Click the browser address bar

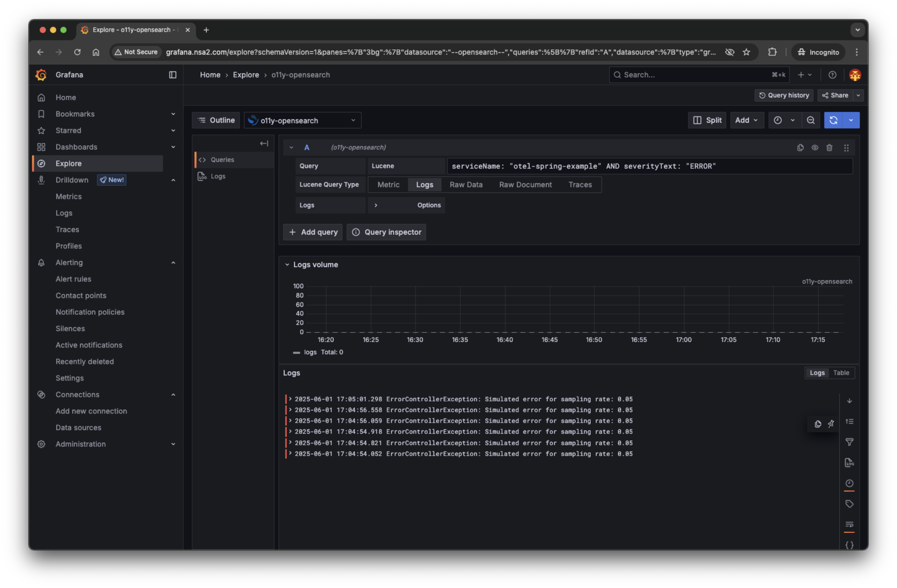click(x=440, y=52)
